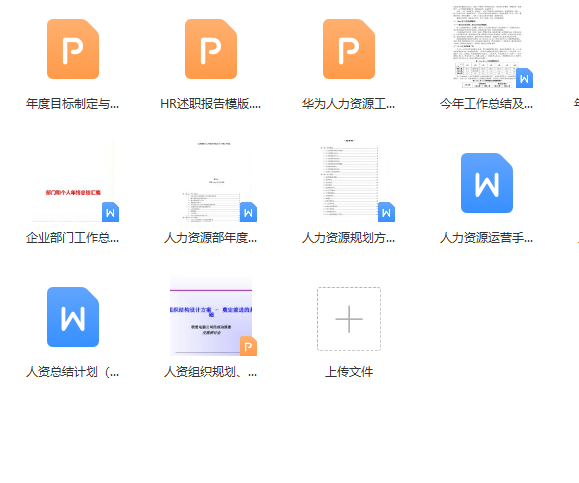579x483 pixels.
Task: Select file name HR述职报告模版....
Action: (x=210, y=104)
